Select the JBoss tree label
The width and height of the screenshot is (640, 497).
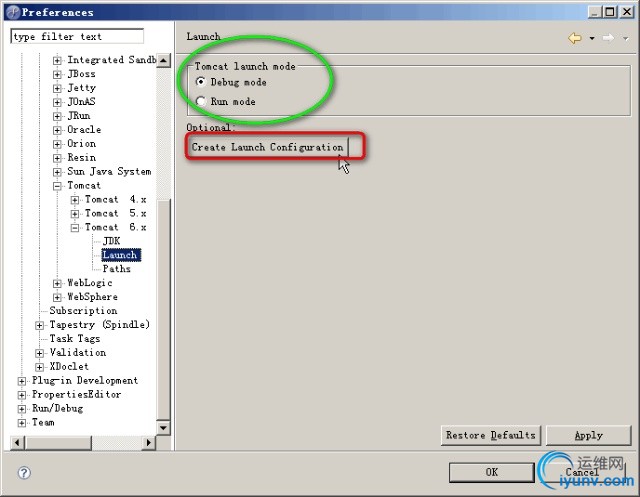click(81, 74)
